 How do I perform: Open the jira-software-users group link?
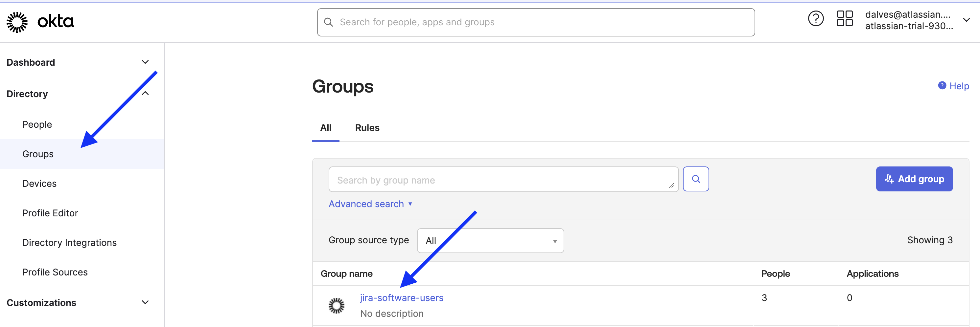point(402,298)
